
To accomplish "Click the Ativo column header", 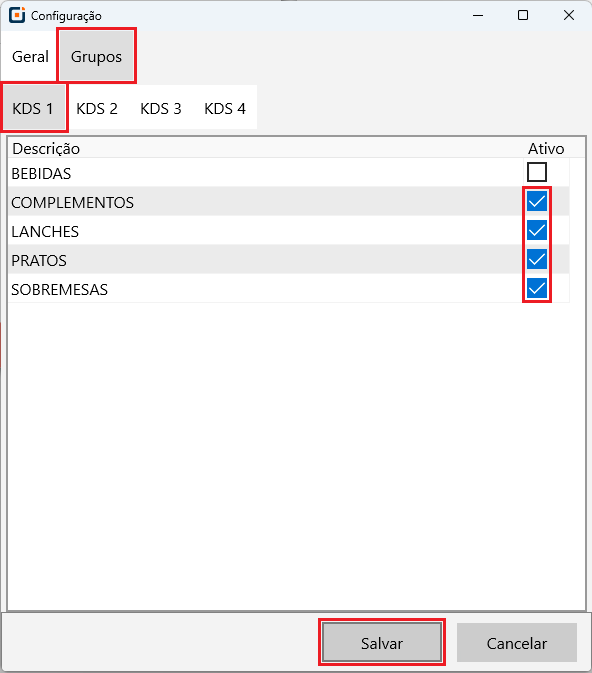I will click(546, 149).
